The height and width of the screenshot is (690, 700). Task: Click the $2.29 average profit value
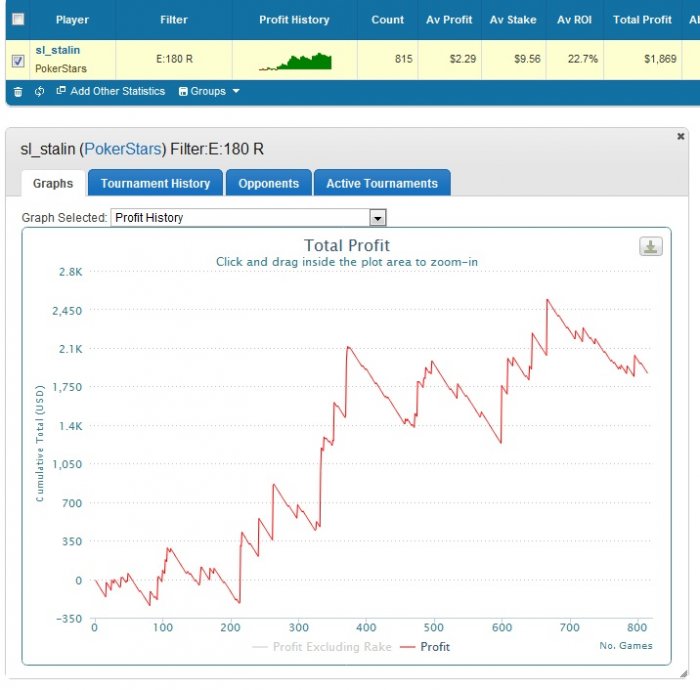tap(462, 59)
